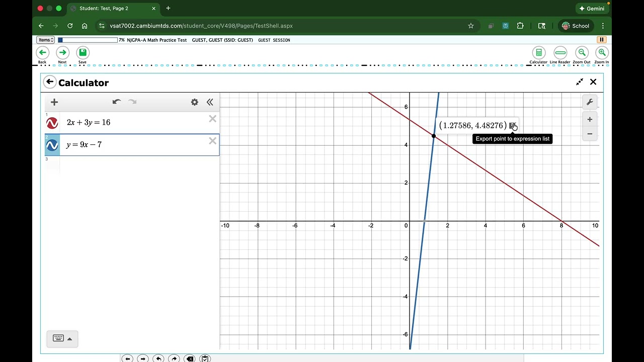Click the clipboard check icon at the bottom bar
Image resolution: width=644 pixels, height=362 pixels.
205,358
